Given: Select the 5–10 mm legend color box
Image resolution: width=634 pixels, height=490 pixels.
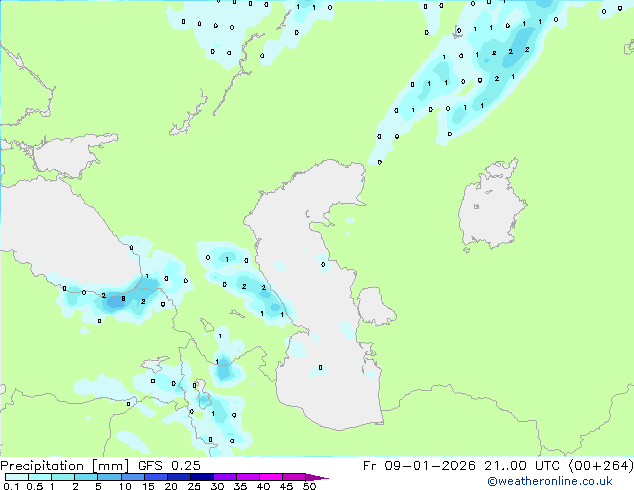Looking at the screenshot, I should click(109, 477).
